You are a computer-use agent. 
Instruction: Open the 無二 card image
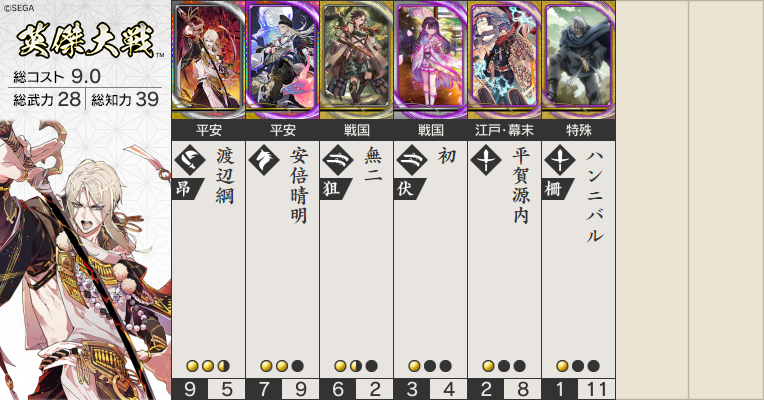click(x=357, y=59)
